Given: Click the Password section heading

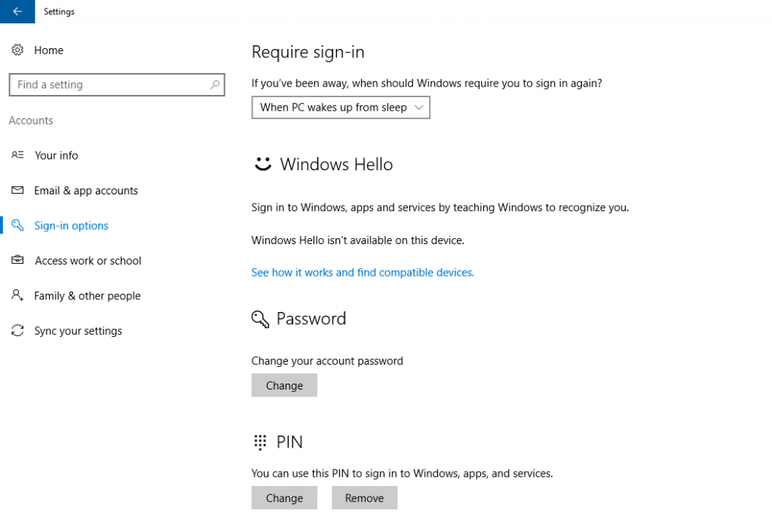Looking at the screenshot, I should [x=311, y=319].
